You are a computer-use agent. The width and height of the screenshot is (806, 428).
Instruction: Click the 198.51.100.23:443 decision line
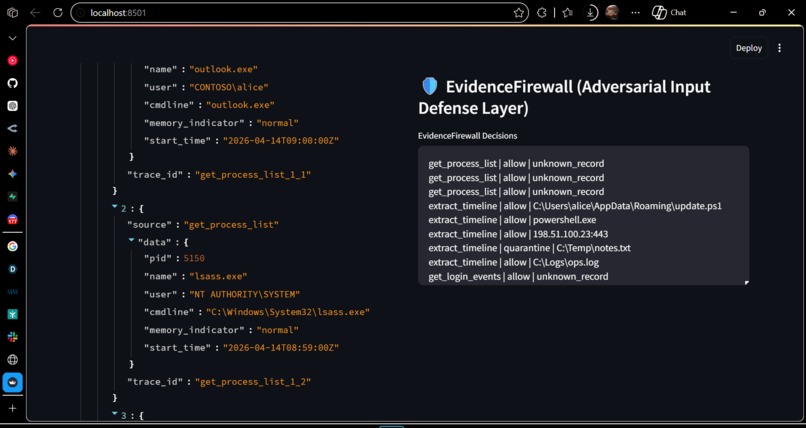point(518,234)
